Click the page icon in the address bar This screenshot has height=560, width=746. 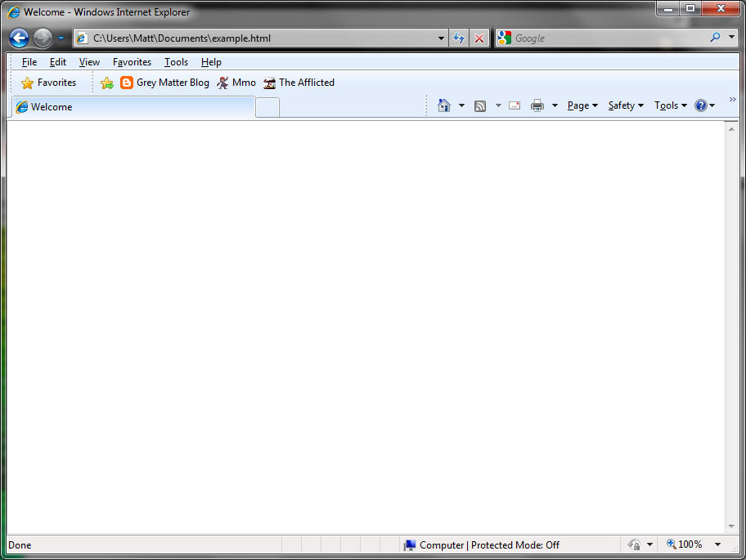click(x=82, y=38)
